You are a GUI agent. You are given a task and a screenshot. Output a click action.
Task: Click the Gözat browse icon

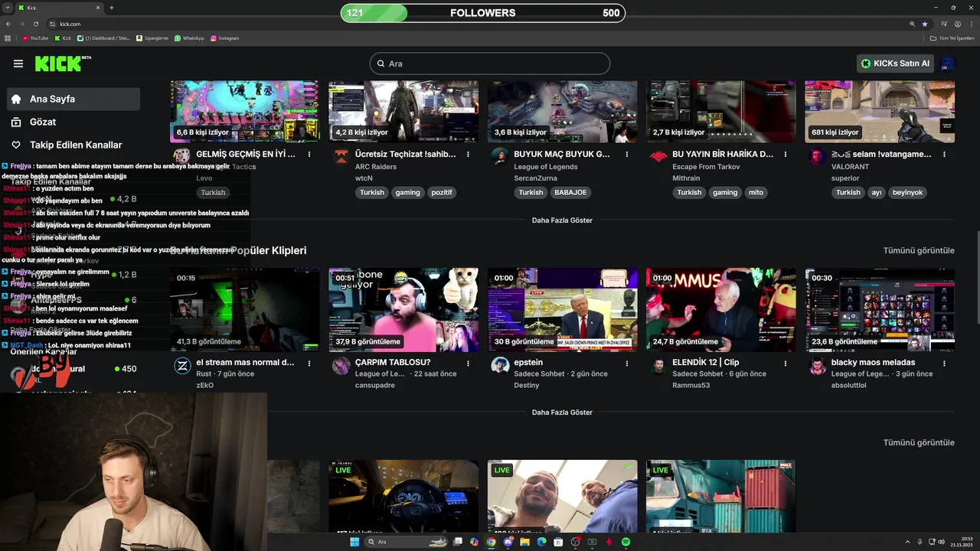(x=15, y=122)
